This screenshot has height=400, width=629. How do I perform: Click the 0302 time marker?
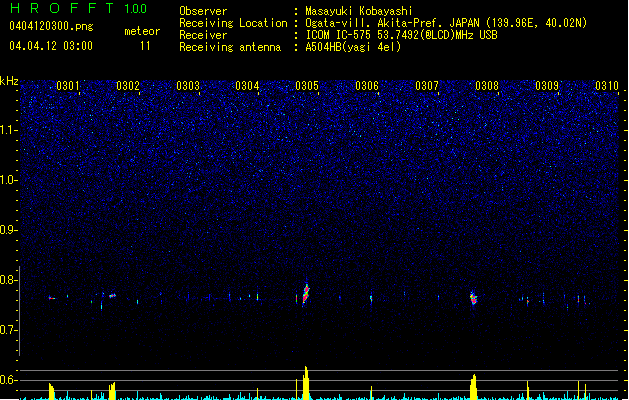128,86
